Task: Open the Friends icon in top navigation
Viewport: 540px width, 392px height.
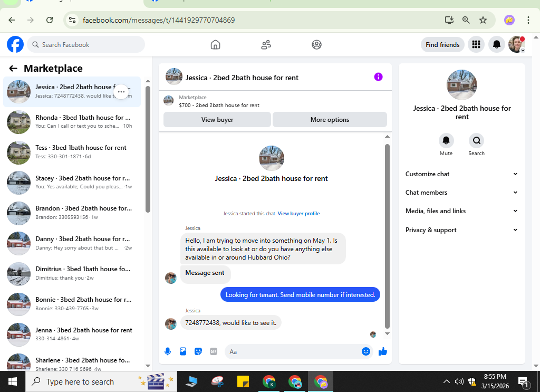Action: (x=266, y=45)
